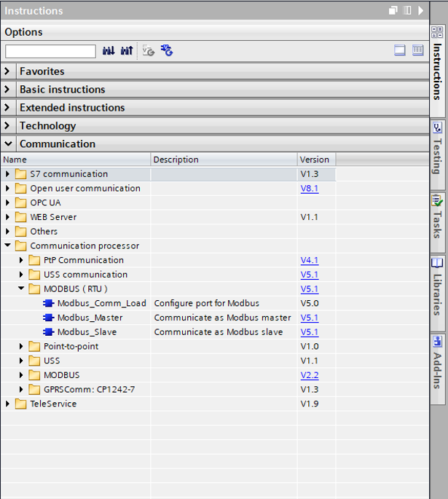448x499 pixels.
Task: Expand the S7 communication folder
Action: click(7, 174)
